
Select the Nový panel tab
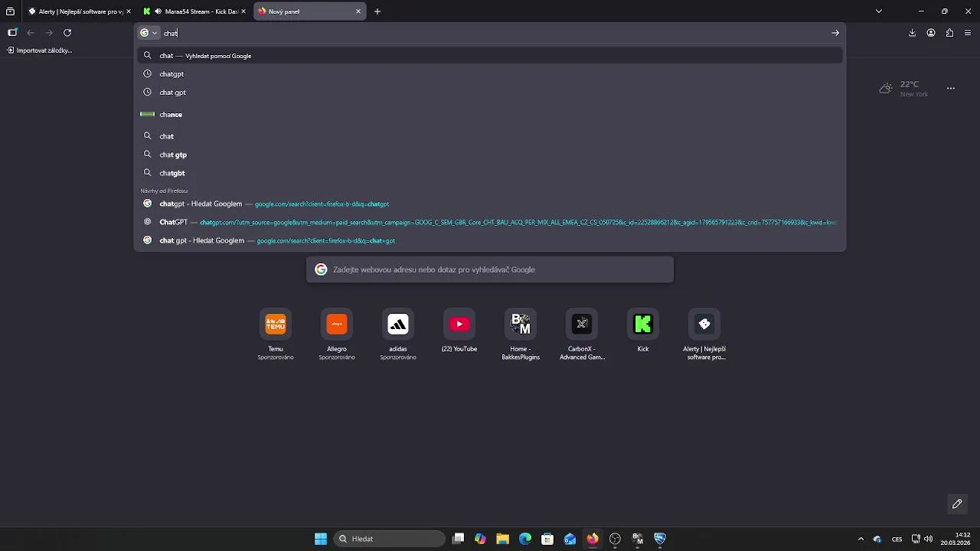[x=310, y=11]
